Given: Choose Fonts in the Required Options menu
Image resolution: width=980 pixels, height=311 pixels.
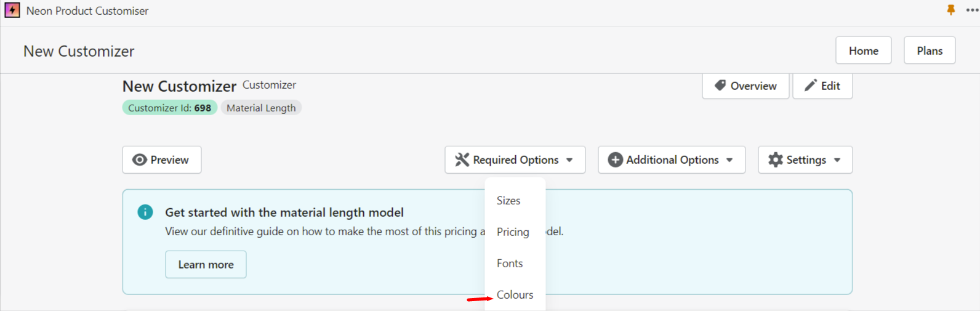Looking at the screenshot, I should pos(510,264).
